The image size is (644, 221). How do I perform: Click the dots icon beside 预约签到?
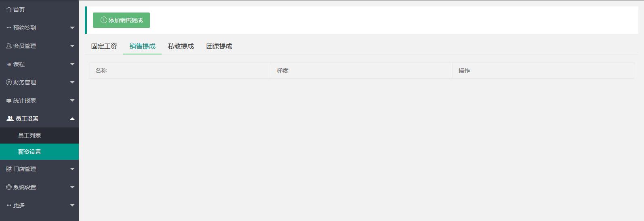click(x=9, y=28)
